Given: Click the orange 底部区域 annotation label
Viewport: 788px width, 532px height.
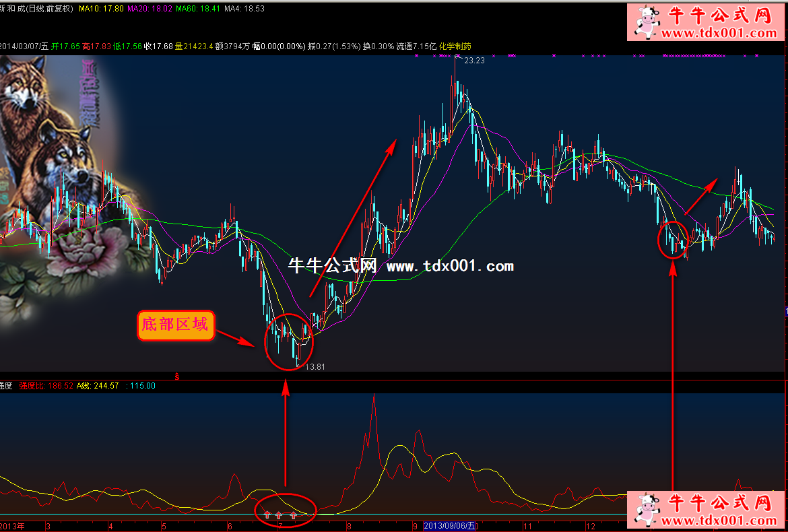Looking at the screenshot, I should 176,326.
